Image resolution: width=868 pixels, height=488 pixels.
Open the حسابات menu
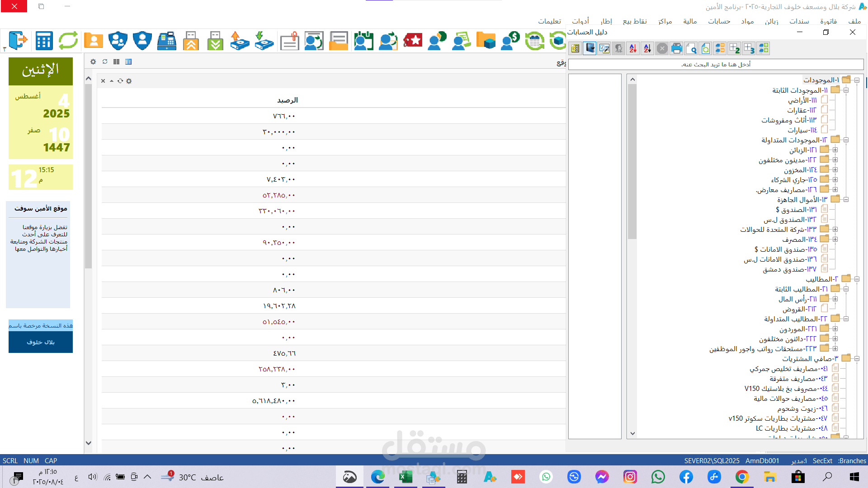tap(719, 21)
